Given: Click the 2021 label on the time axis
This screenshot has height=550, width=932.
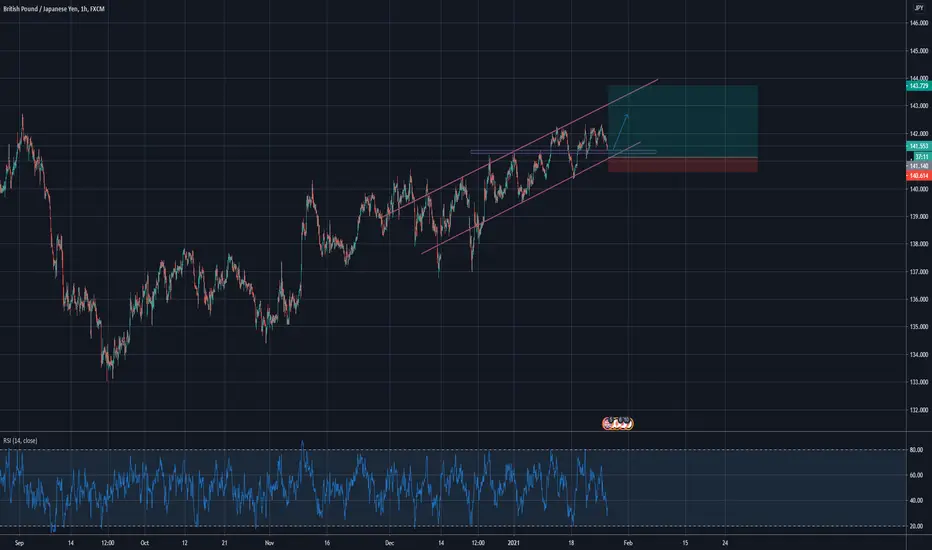Looking at the screenshot, I should [514, 543].
